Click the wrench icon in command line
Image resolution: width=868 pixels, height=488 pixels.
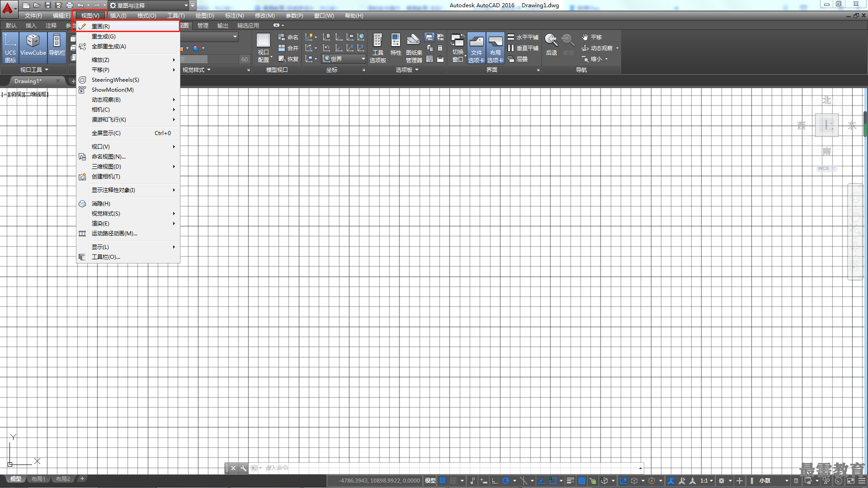pos(243,468)
